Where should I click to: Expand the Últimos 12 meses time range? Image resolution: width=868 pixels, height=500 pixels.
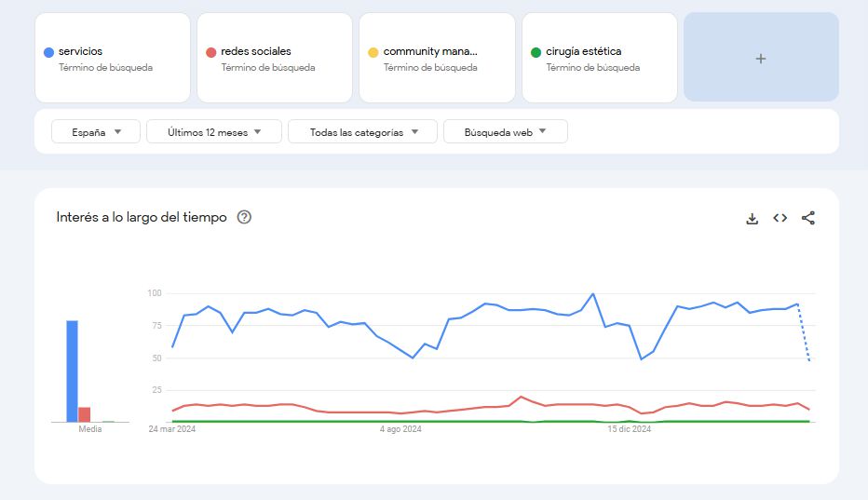pyautogui.click(x=214, y=132)
